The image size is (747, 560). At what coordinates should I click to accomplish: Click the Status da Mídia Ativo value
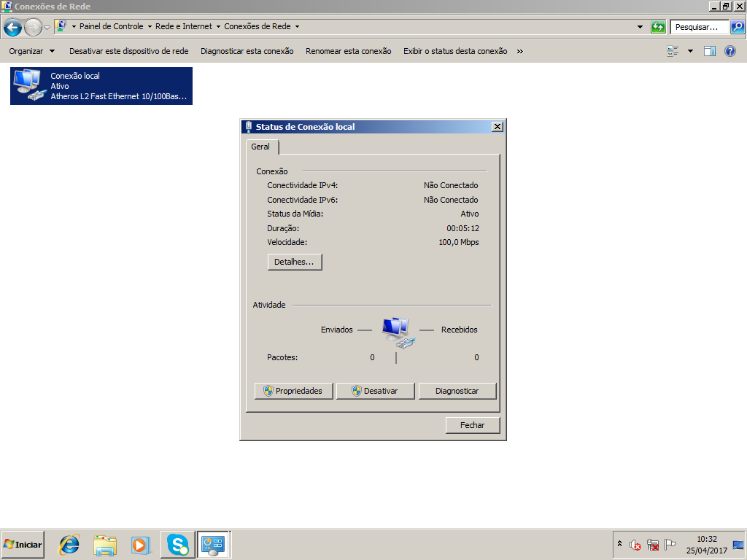coord(469,214)
